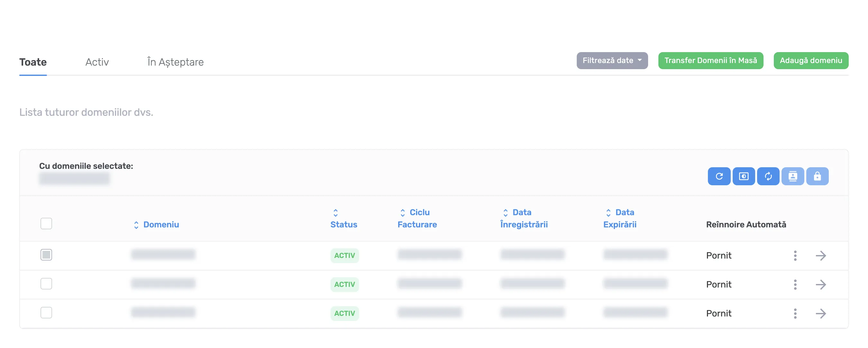The width and height of the screenshot is (868, 348).
Task: Sort table by Data Înregistrării column
Action: 524,218
